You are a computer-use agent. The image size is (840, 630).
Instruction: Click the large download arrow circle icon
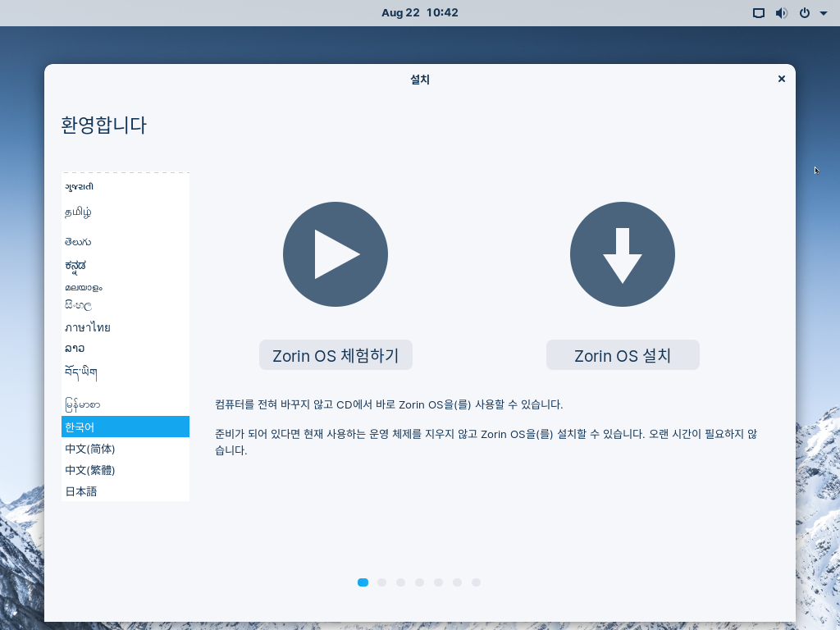coord(623,254)
